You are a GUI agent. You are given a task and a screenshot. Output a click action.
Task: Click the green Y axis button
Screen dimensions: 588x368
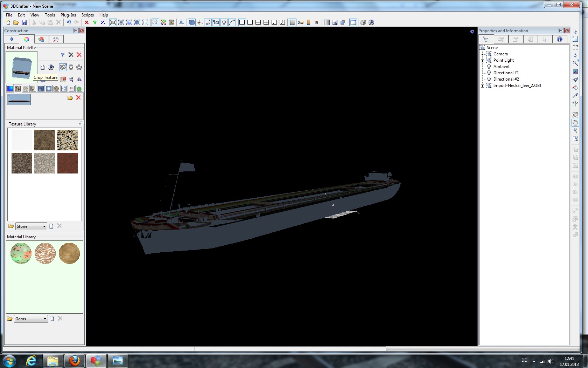95,22
